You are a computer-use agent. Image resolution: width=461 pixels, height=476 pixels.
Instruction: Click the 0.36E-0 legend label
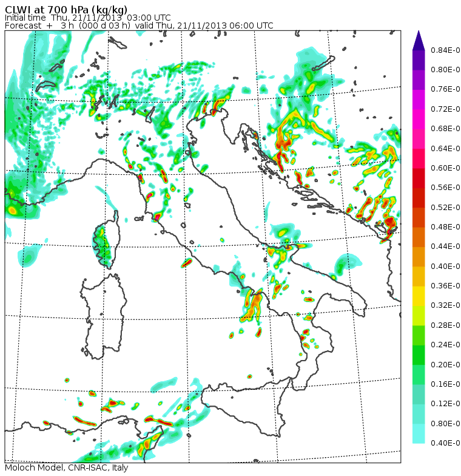pos(445,285)
